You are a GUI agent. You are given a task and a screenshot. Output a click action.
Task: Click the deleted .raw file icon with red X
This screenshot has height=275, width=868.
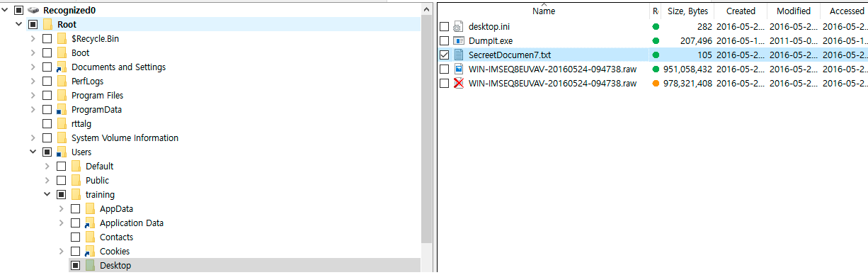[x=458, y=84]
